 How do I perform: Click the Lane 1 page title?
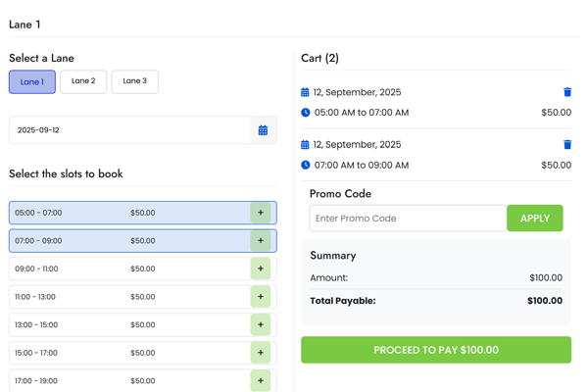click(24, 24)
